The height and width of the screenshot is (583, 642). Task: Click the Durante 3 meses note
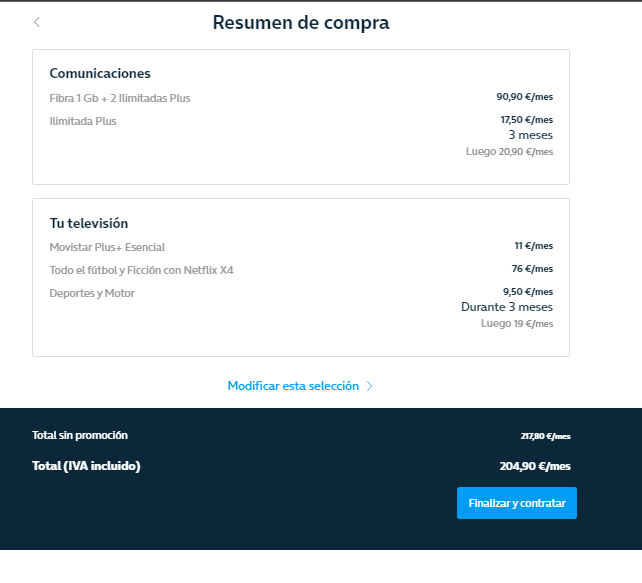[507, 307]
